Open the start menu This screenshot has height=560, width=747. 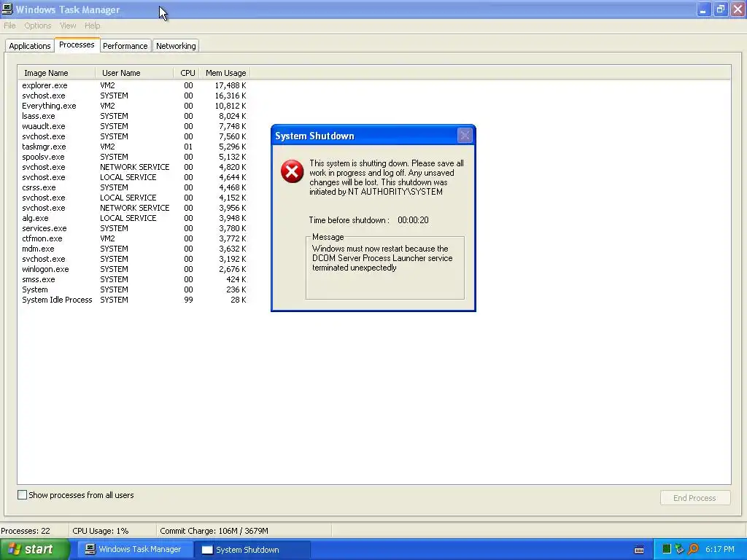pos(35,549)
